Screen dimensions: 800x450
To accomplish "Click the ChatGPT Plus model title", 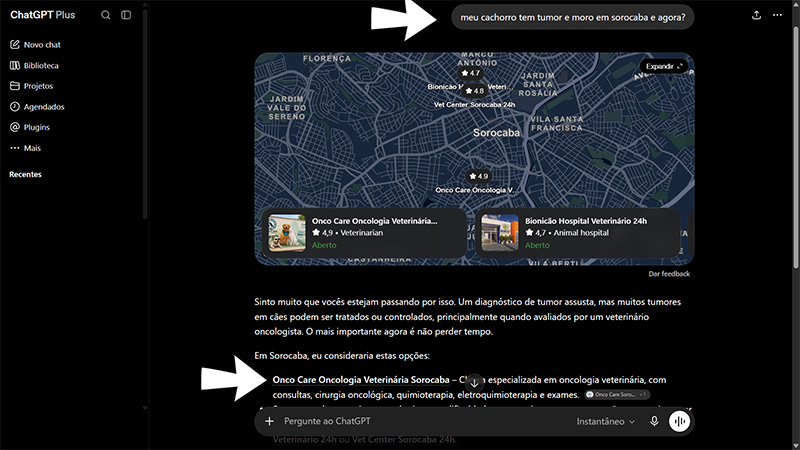I will (43, 15).
